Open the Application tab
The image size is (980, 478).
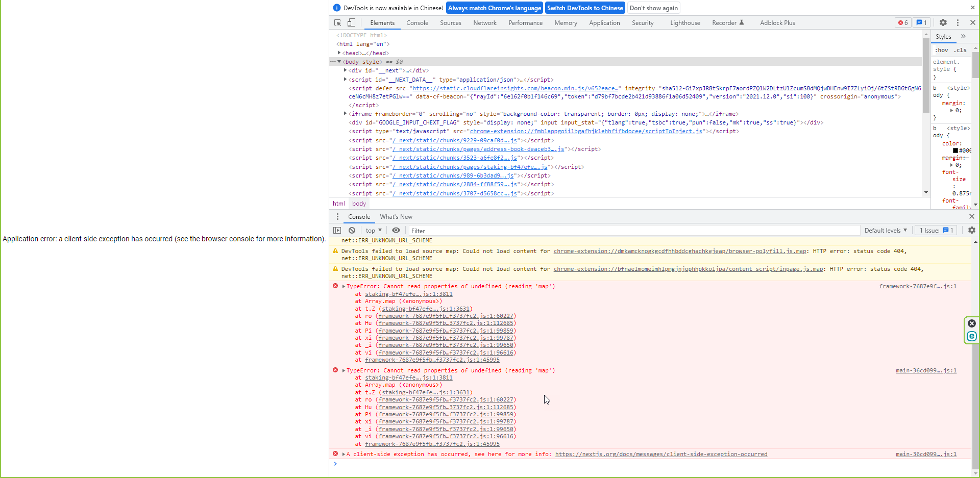604,23
